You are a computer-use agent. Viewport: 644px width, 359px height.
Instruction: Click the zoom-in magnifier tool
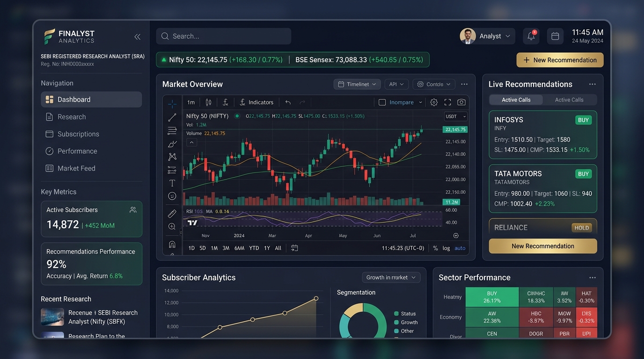point(172,226)
